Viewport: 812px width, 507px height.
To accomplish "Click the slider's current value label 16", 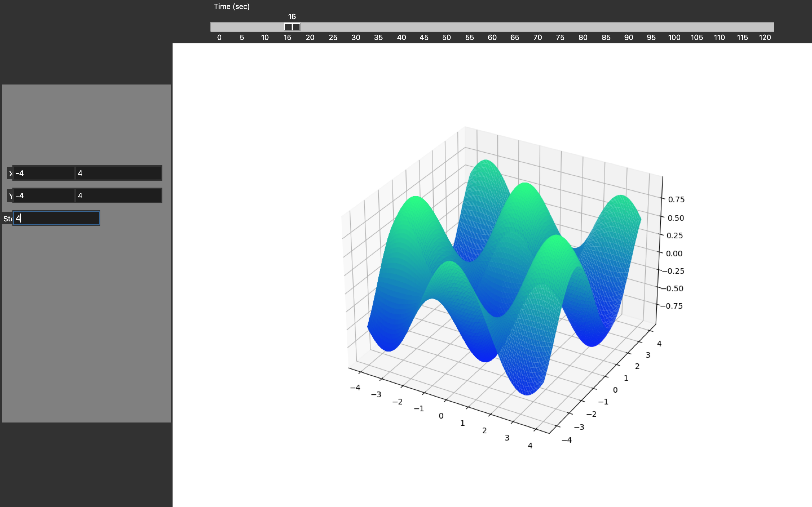I will click(292, 16).
